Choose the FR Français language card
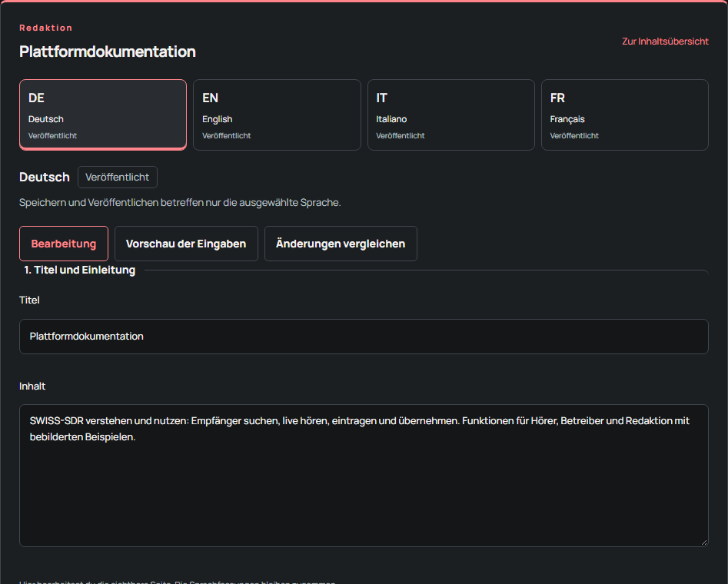This screenshot has width=728, height=584. click(x=625, y=114)
